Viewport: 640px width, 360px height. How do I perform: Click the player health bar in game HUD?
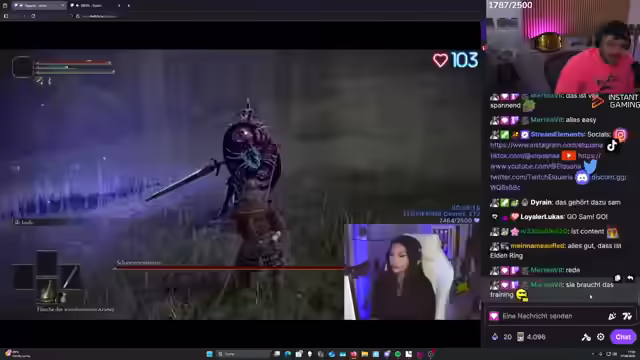pyautogui.click(x=73, y=63)
